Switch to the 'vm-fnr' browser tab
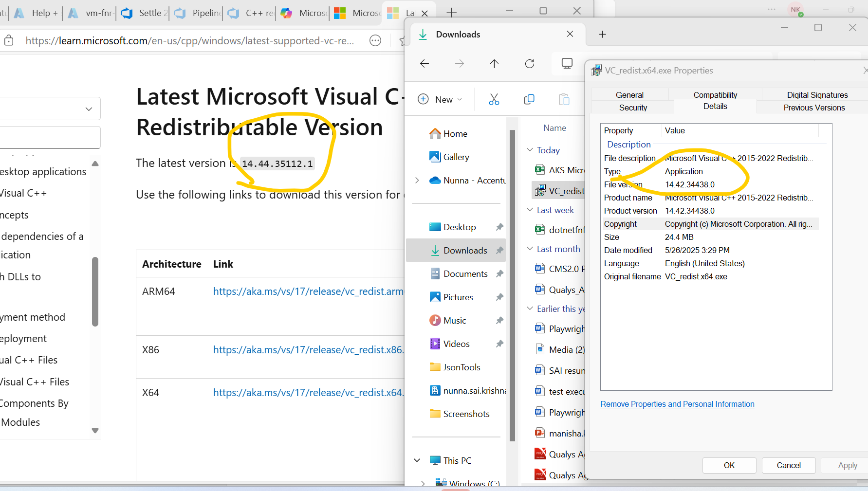Image resolution: width=868 pixels, height=491 pixels. pos(90,13)
